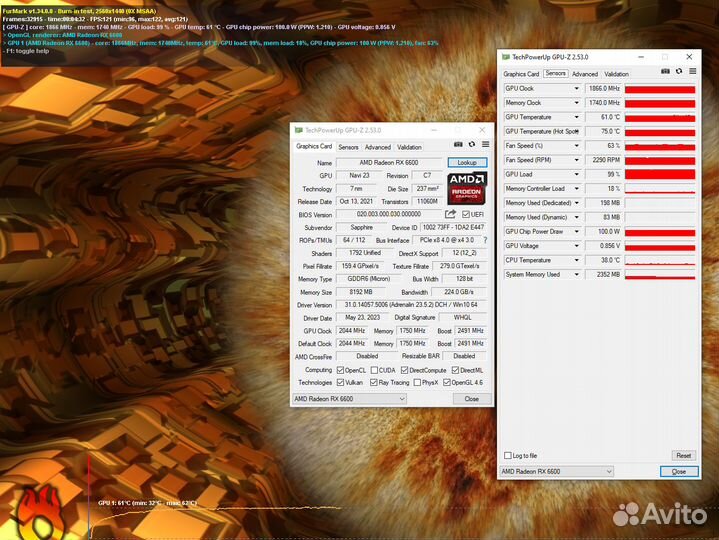Click Reset button in Sensors window
The width and height of the screenshot is (719, 540).
coord(683,455)
